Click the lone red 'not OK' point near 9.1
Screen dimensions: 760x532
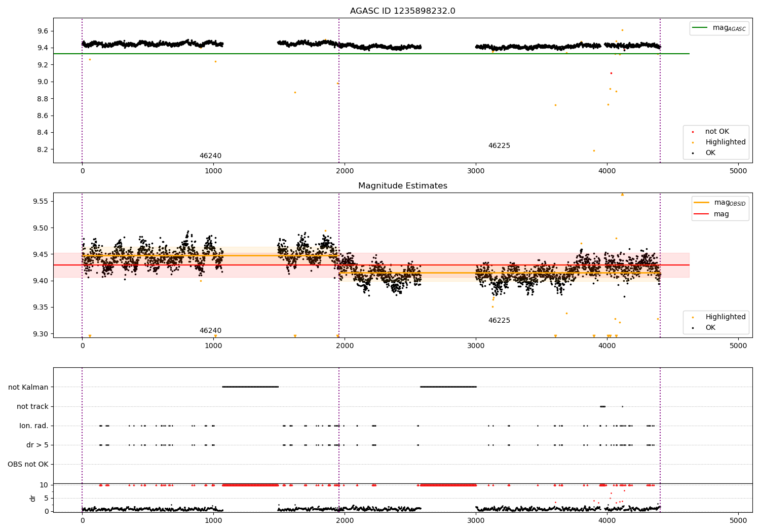(x=611, y=73)
